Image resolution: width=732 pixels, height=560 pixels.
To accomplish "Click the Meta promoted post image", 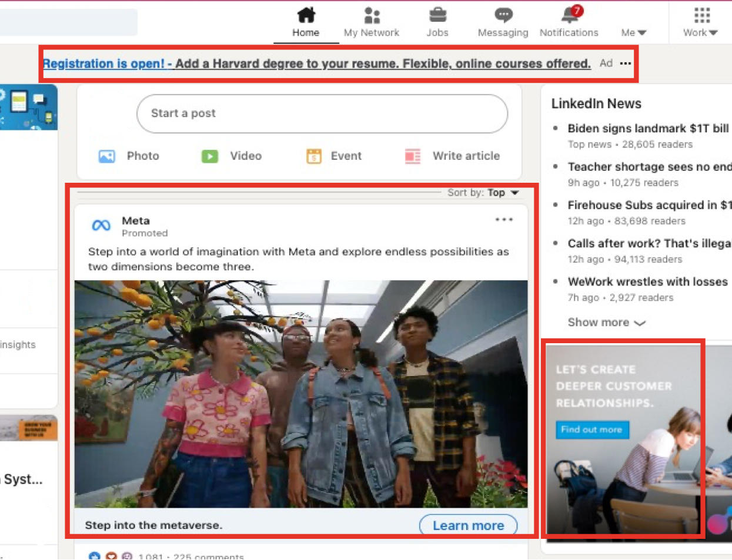I will click(301, 394).
